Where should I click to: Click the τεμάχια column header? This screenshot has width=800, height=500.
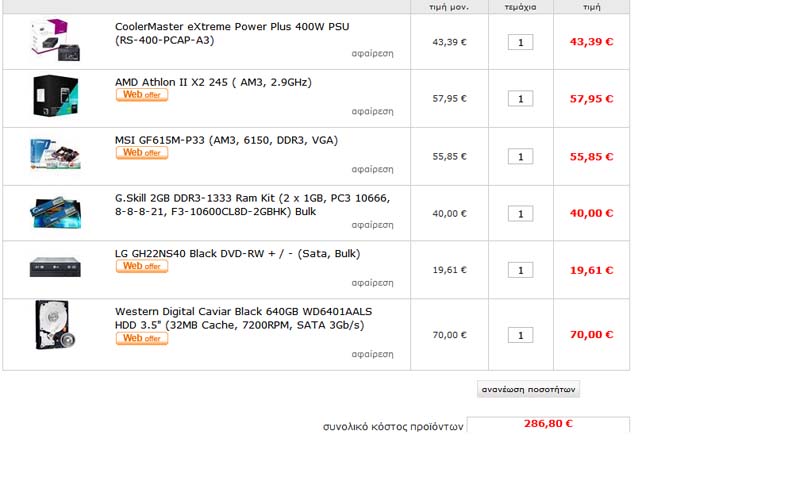520,7
